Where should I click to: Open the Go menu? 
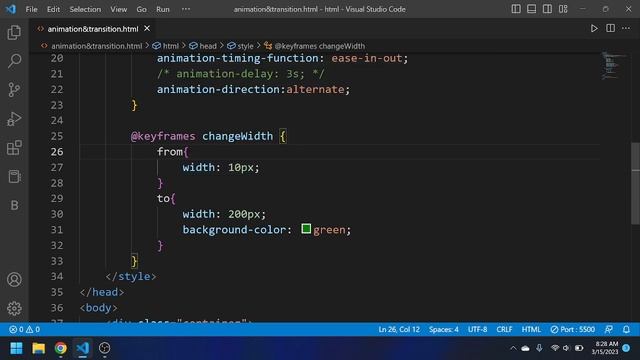tap(141, 9)
